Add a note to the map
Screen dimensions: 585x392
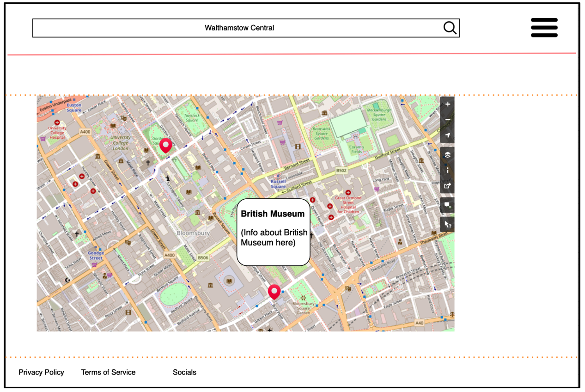coord(447,205)
